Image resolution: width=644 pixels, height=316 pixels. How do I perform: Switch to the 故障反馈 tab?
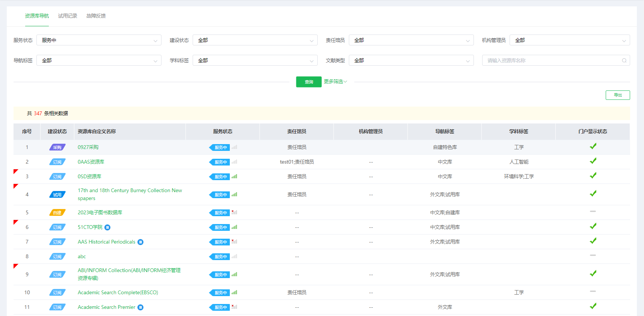[x=96, y=16]
